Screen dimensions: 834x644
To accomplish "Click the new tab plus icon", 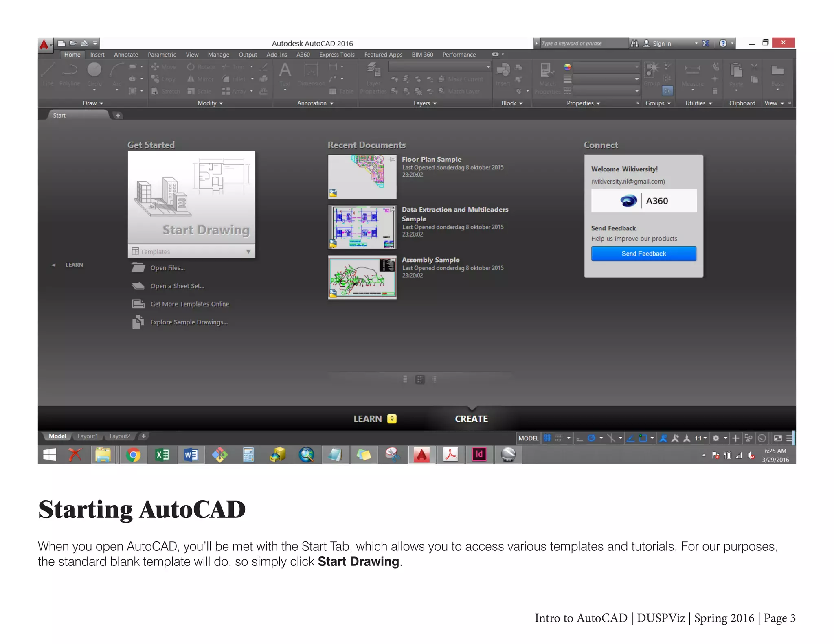I will (118, 115).
